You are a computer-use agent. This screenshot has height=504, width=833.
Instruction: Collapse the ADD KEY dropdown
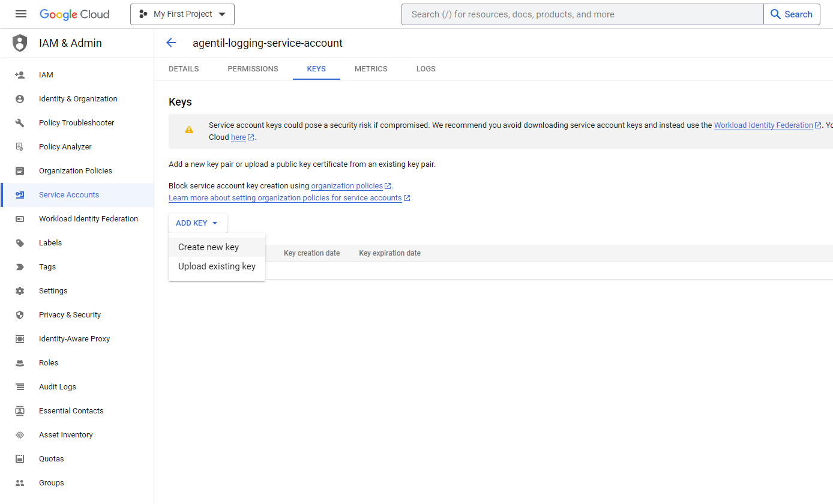click(x=197, y=223)
